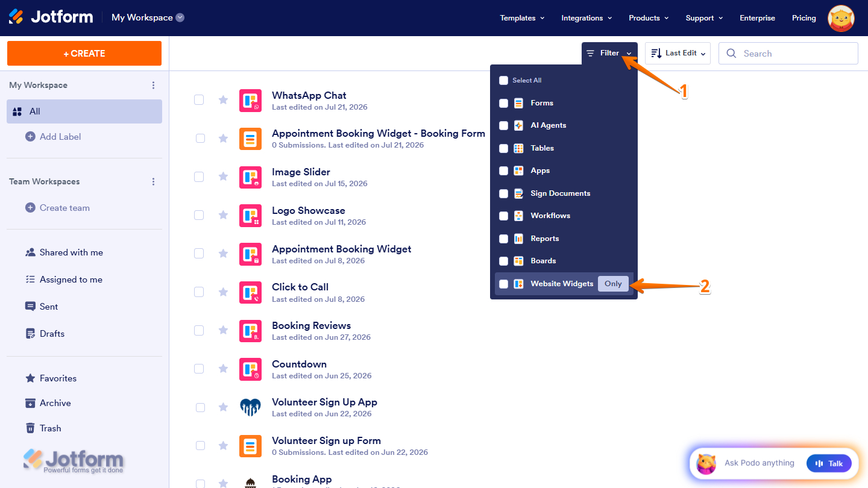The width and height of the screenshot is (868, 488).
Task: Click the Click to Call widget icon
Action: tap(250, 292)
